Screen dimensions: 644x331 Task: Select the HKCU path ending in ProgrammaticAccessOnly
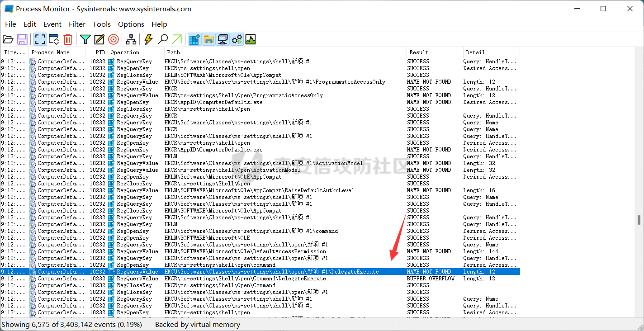pos(275,82)
